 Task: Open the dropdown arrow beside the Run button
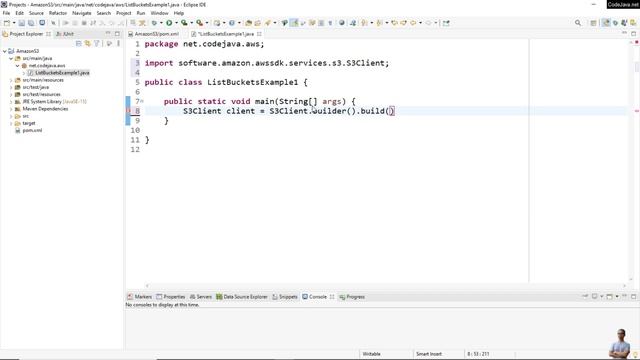[x=176, y=23]
